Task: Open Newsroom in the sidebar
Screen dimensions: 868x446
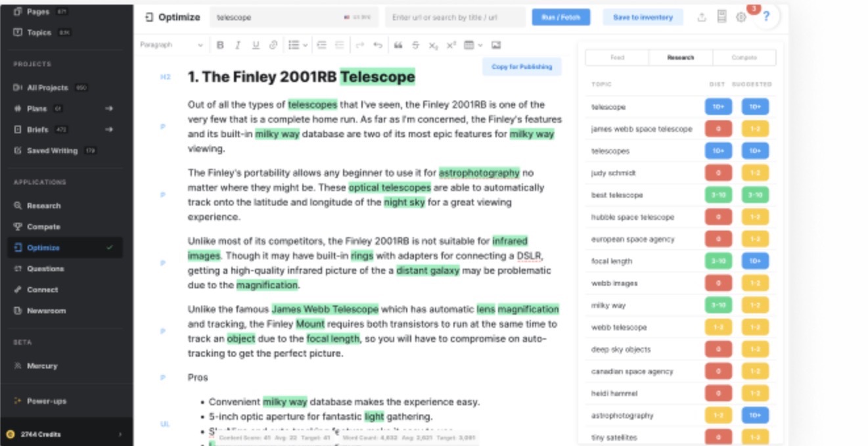Action: pyautogui.click(x=46, y=311)
